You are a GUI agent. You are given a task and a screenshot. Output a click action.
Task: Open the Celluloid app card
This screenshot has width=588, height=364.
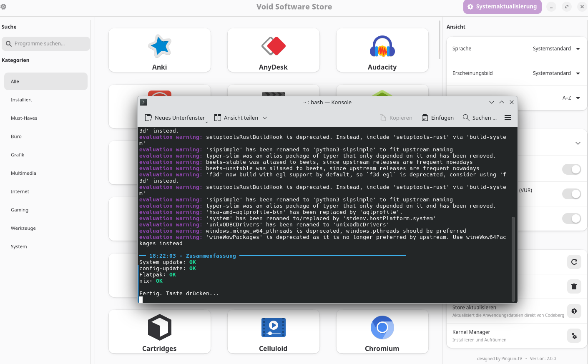[x=274, y=331]
